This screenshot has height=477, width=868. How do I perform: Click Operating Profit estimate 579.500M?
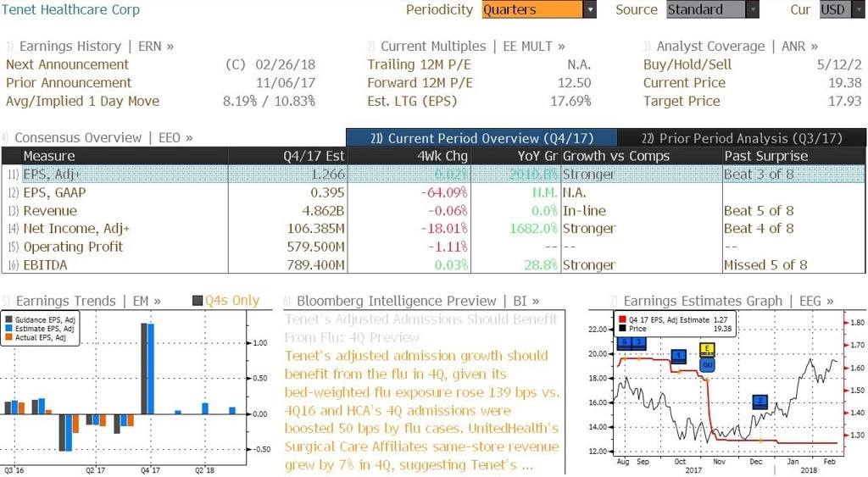pos(315,247)
